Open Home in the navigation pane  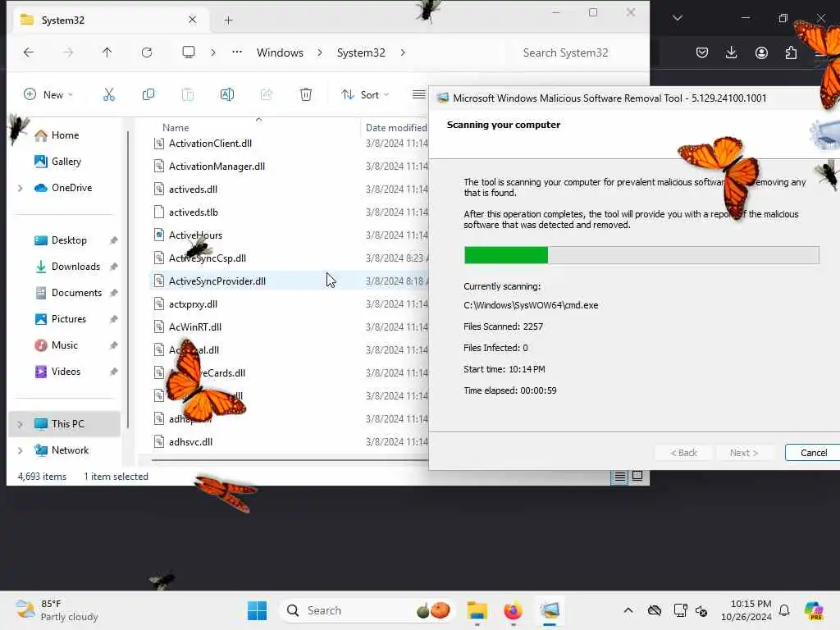pos(65,135)
